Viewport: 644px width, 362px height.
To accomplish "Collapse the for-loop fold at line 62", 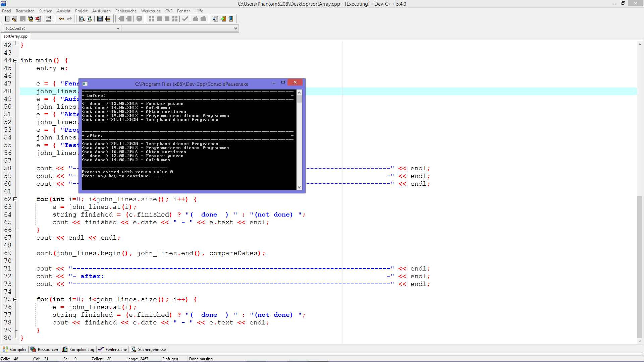I will click(15, 199).
